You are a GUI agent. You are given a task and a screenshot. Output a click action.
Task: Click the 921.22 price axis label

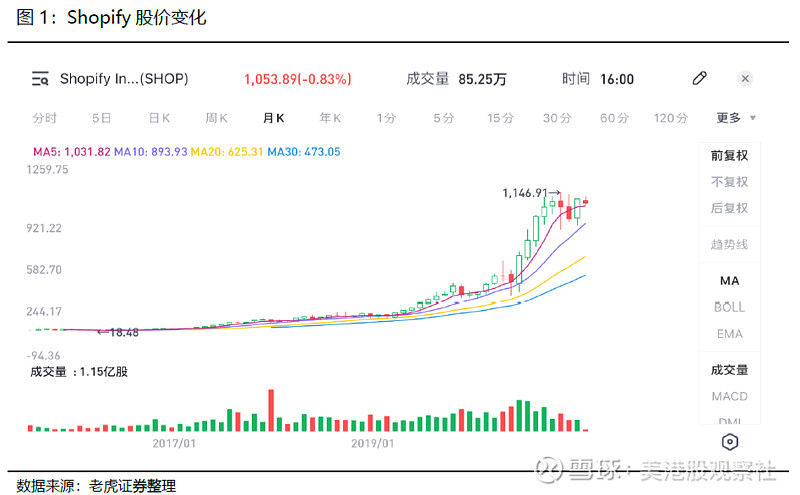(44, 228)
